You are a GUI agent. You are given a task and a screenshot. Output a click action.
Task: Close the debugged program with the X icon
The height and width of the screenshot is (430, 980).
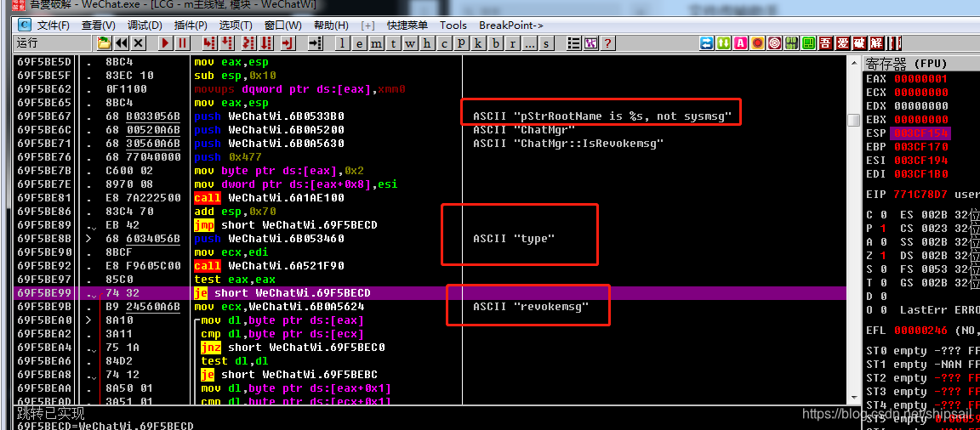138,43
